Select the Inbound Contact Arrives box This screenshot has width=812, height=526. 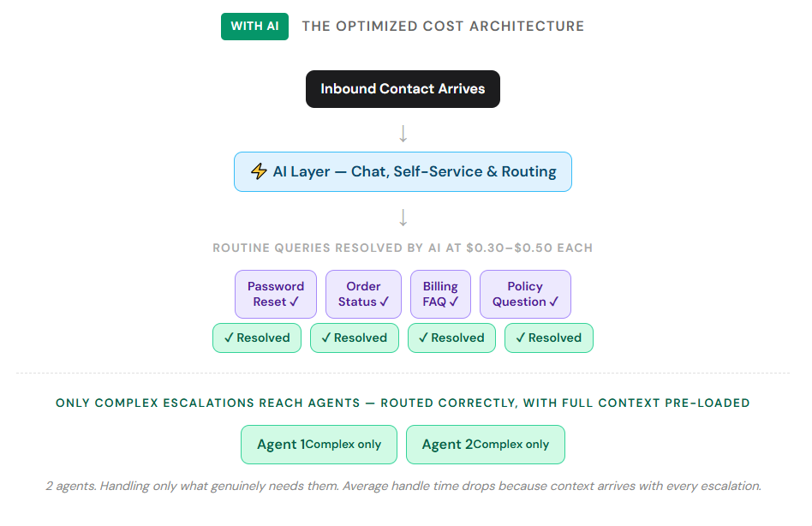coord(403,89)
